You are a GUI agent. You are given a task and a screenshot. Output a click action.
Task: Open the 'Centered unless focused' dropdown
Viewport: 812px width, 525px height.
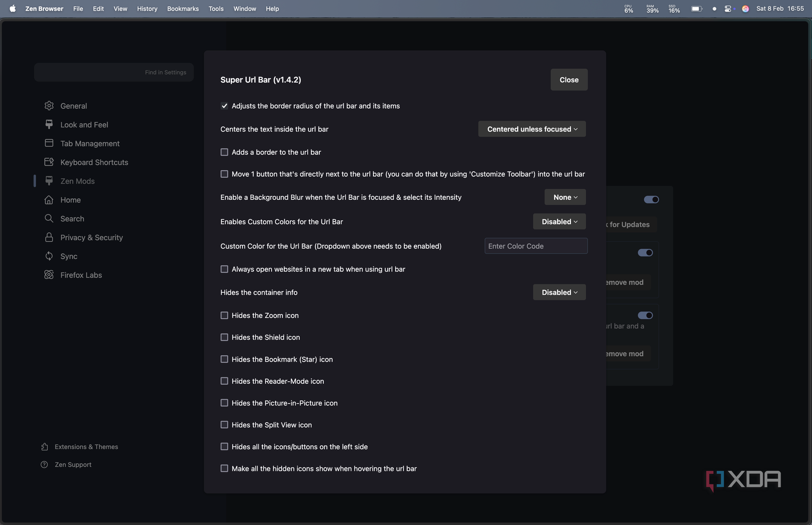[532, 129]
